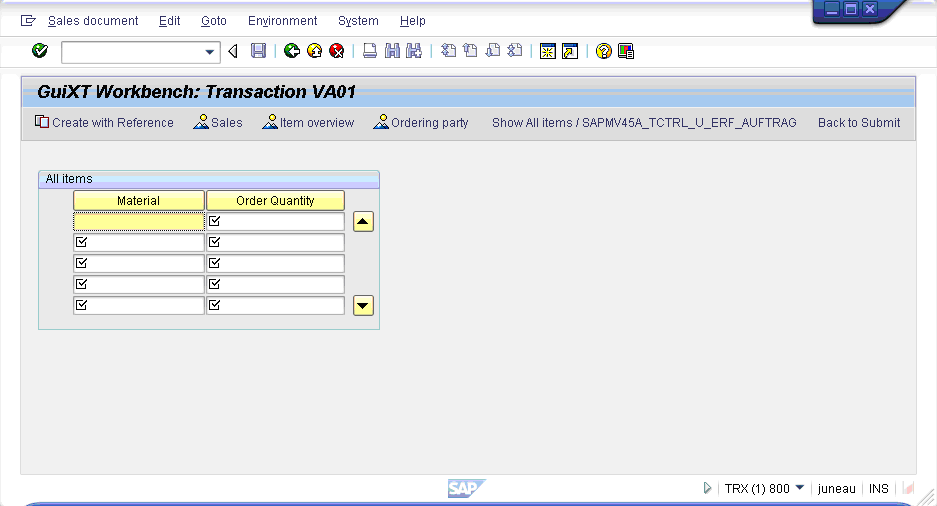Click the green Back arrow icon
Viewport: 937px width, 506px height.
[292, 51]
